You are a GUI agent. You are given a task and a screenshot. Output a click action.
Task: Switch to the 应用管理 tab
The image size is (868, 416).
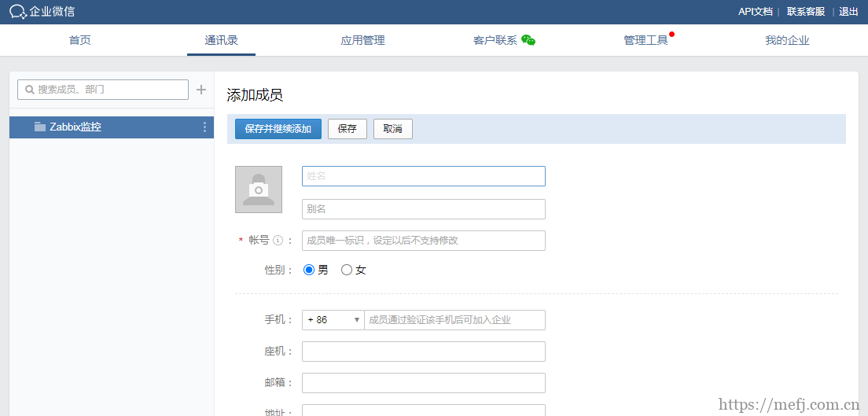click(x=362, y=40)
